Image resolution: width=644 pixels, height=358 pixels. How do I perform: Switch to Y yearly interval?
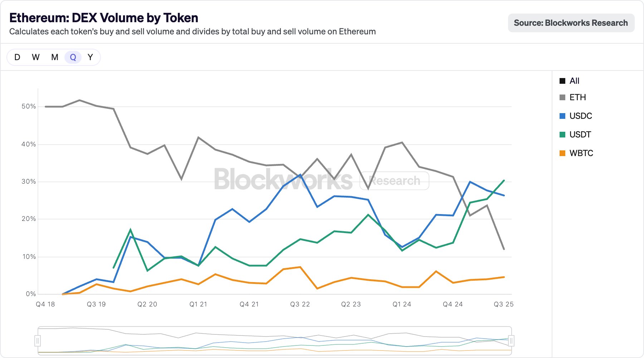pos(90,57)
